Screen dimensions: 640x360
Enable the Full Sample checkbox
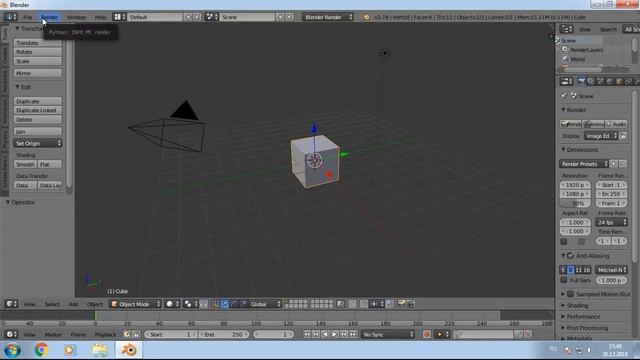point(564,280)
